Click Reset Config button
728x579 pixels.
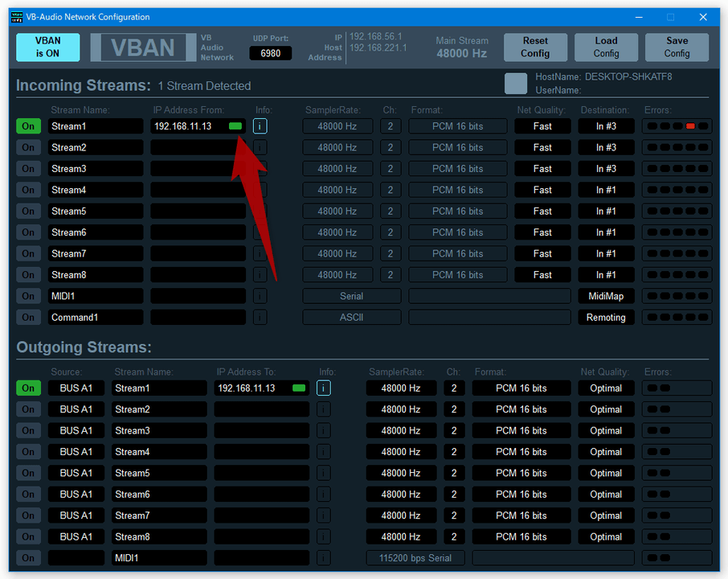535,47
